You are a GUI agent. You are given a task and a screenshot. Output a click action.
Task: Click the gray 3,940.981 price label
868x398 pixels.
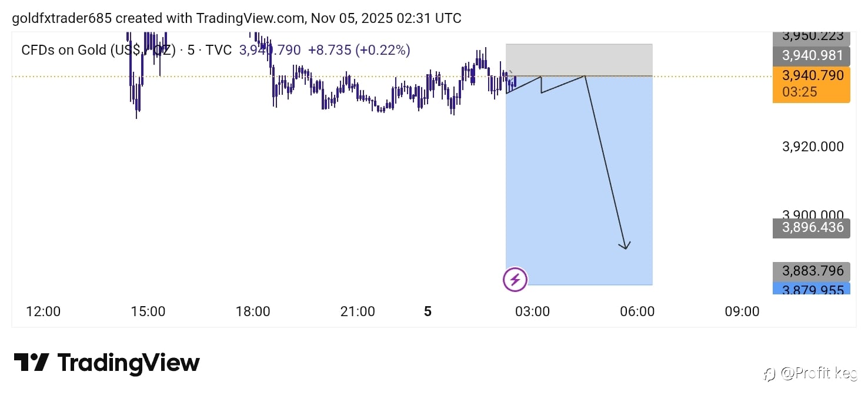click(x=811, y=56)
